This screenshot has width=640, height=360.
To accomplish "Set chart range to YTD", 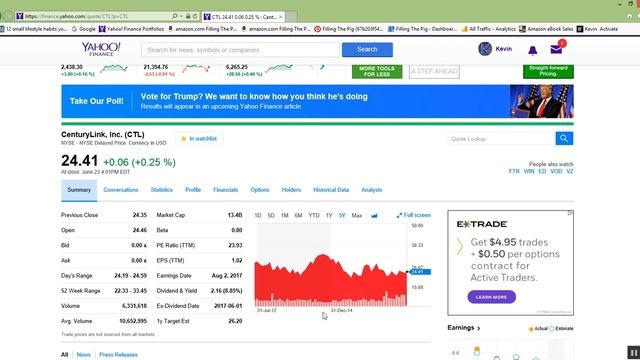I will [x=314, y=216].
